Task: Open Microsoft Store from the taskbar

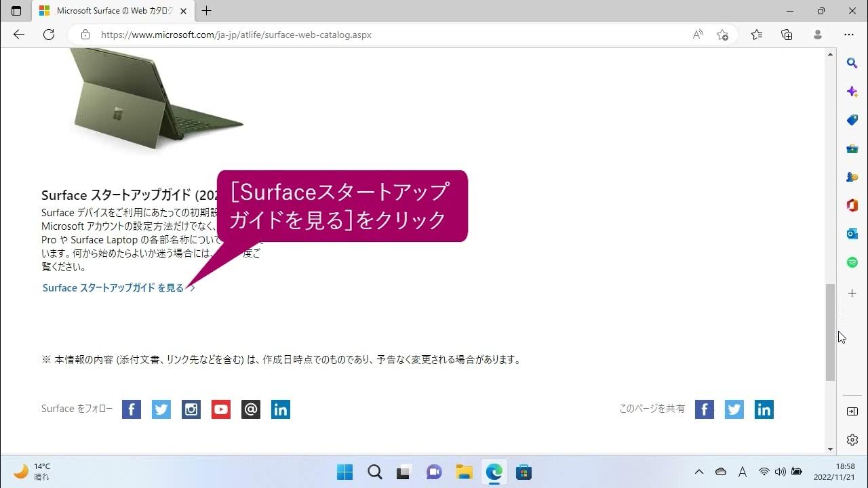Action: [x=524, y=472]
